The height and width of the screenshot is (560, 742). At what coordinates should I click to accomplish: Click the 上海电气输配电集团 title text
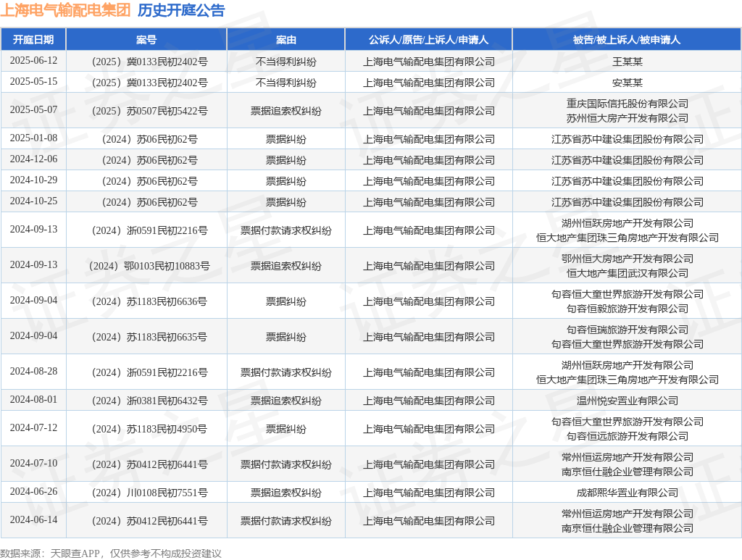pyautogui.click(x=65, y=10)
